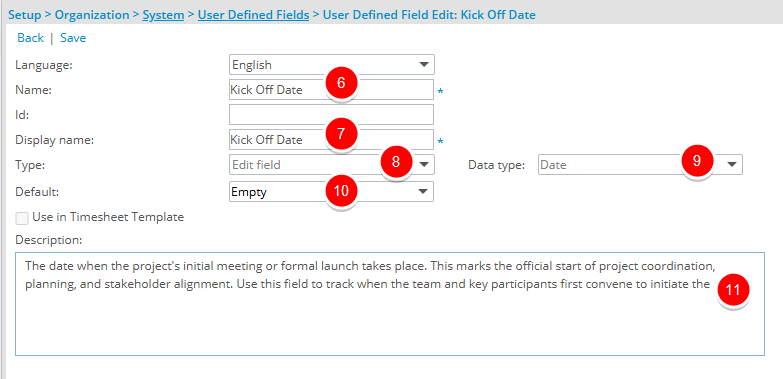
Task: Click red callout marker number 6
Action: point(341,83)
